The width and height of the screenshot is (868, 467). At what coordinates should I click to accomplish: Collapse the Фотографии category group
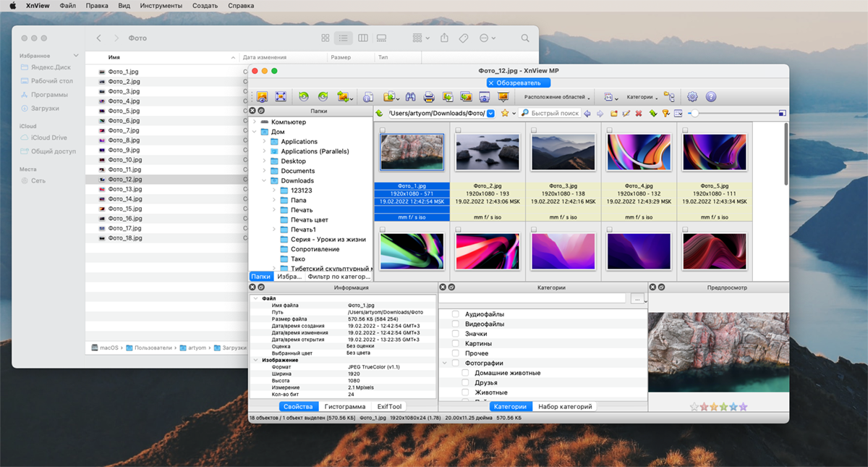[x=444, y=363]
